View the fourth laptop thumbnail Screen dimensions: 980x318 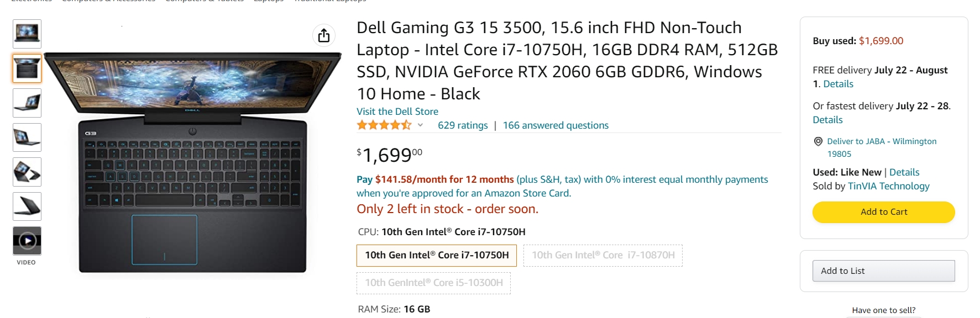click(27, 137)
